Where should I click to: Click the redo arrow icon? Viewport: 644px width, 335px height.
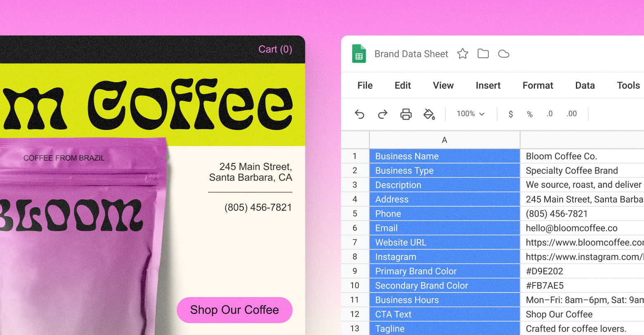(383, 114)
